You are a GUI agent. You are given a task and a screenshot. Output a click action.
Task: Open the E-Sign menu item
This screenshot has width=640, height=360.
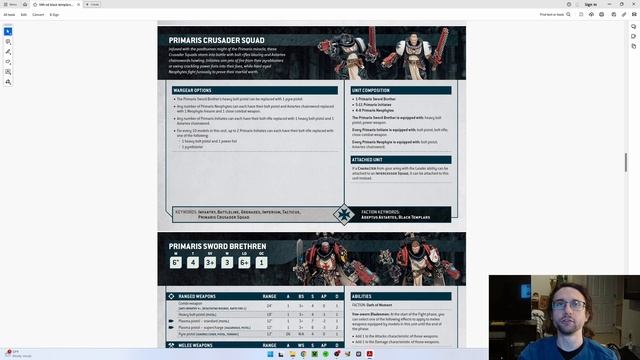point(54,15)
